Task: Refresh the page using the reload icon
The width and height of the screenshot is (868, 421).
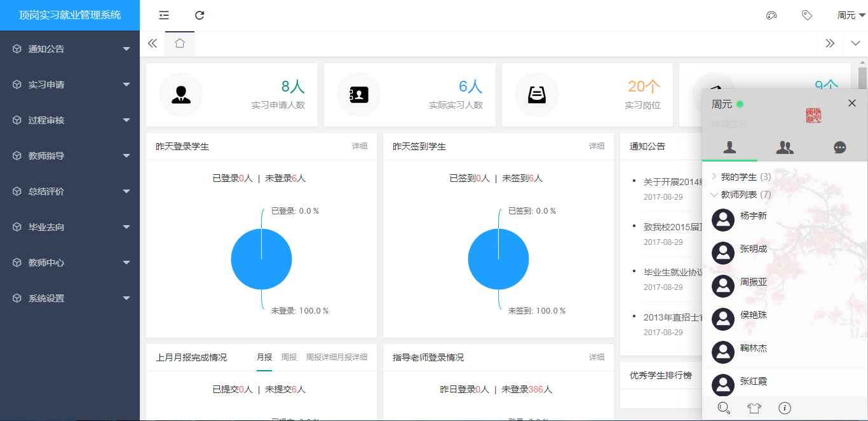Action: point(200,15)
